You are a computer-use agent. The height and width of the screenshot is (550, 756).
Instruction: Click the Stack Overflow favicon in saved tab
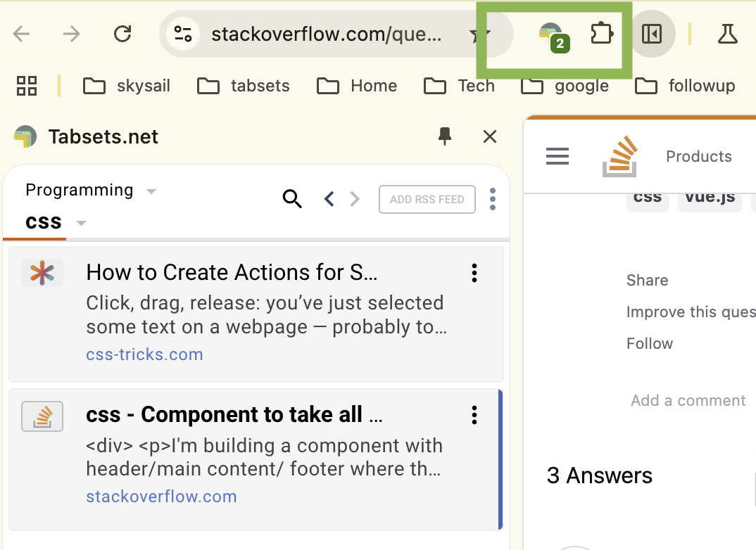(42, 416)
